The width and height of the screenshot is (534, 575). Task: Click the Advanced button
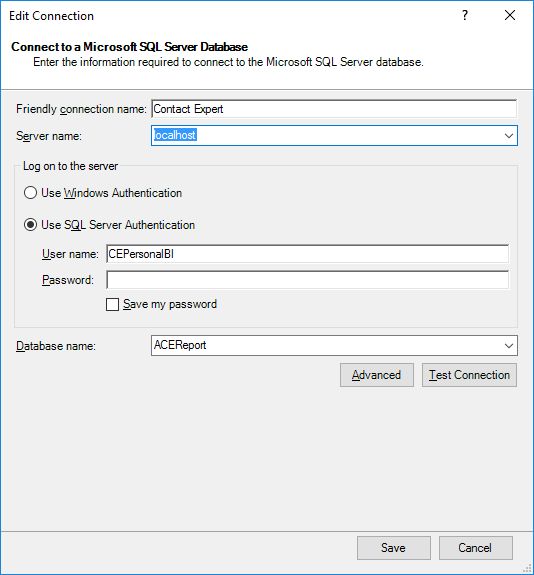click(x=377, y=375)
